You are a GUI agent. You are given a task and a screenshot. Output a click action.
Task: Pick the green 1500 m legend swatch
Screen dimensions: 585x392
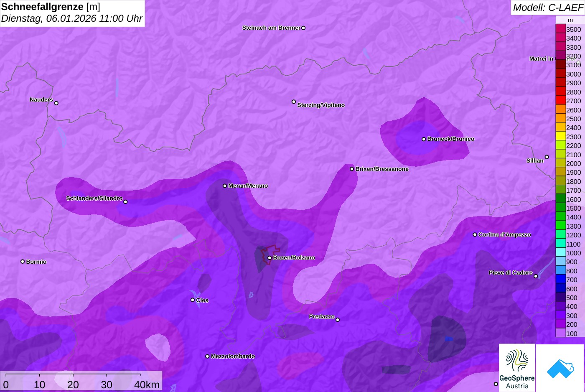click(x=561, y=208)
